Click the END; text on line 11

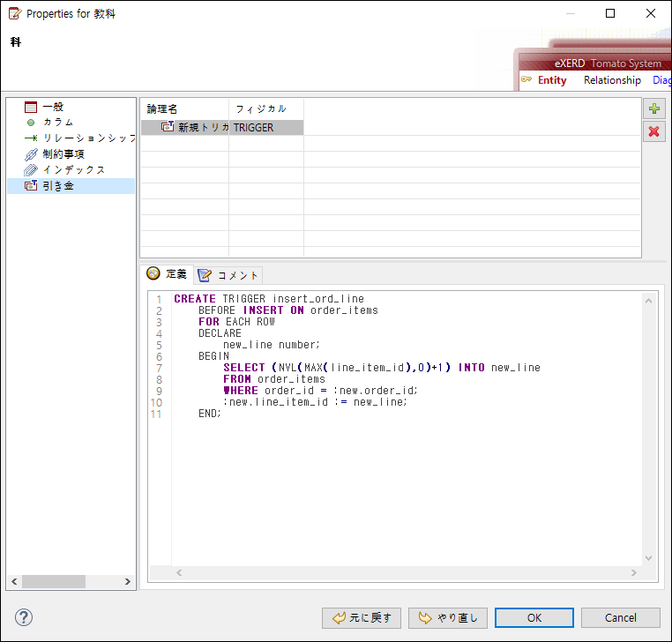tap(210, 414)
